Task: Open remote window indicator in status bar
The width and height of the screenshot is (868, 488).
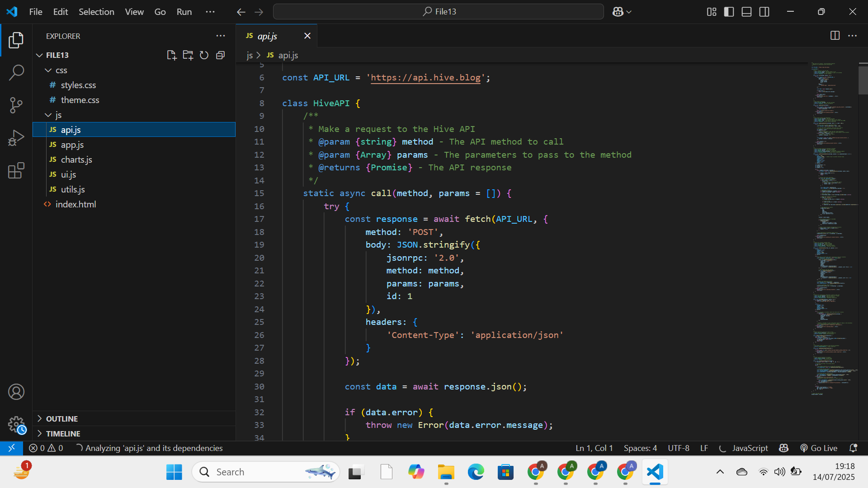Action: click(x=11, y=448)
